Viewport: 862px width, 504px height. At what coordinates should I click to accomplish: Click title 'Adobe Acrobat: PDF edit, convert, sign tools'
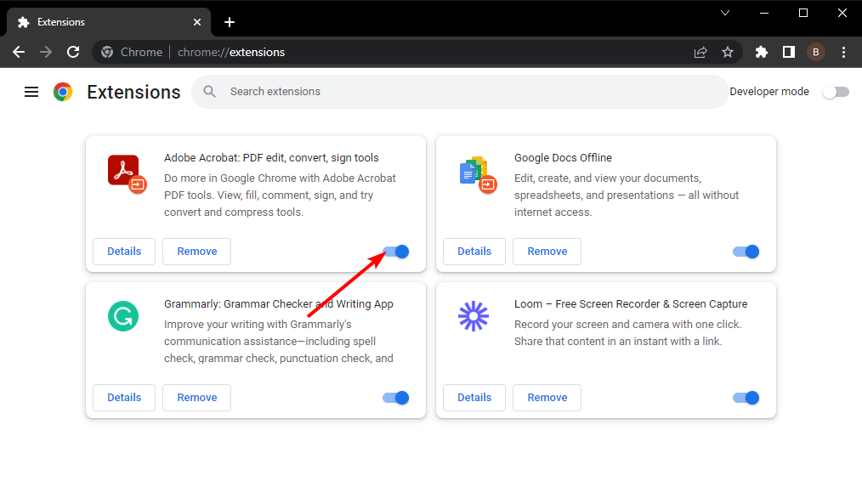(271, 158)
